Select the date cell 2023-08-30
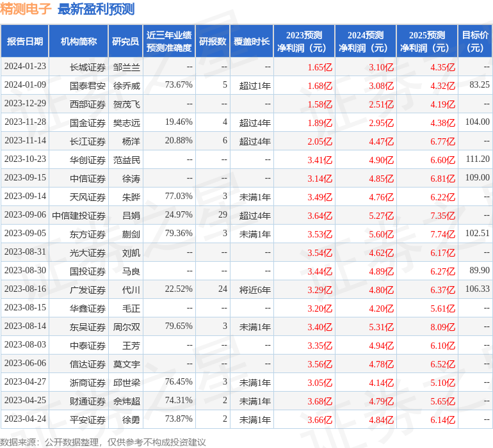Image resolution: width=493 pixels, height=448 pixels. click(x=25, y=270)
